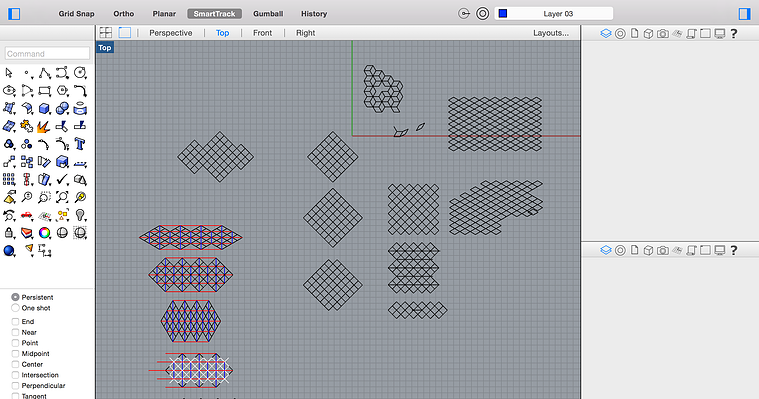Click camera icon in upper right panel

(663, 33)
